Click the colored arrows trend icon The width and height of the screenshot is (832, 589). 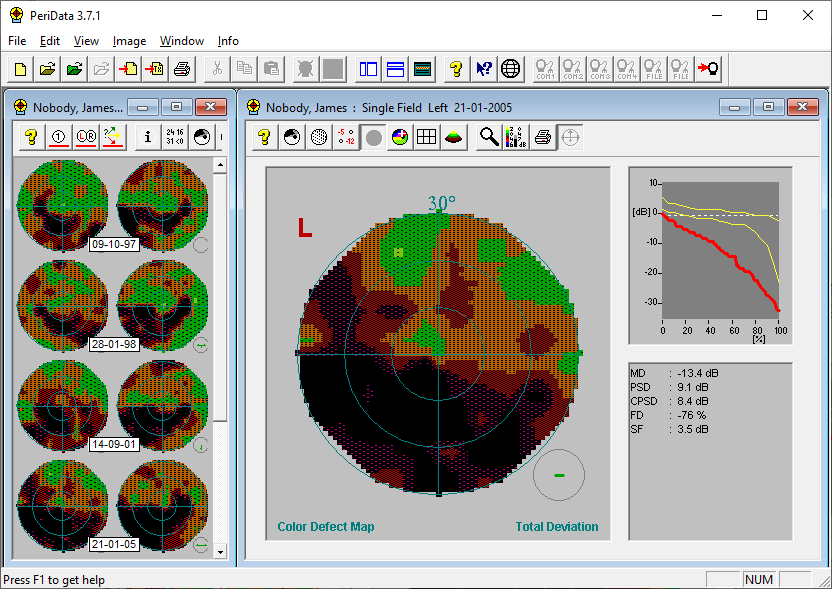[x=112, y=137]
